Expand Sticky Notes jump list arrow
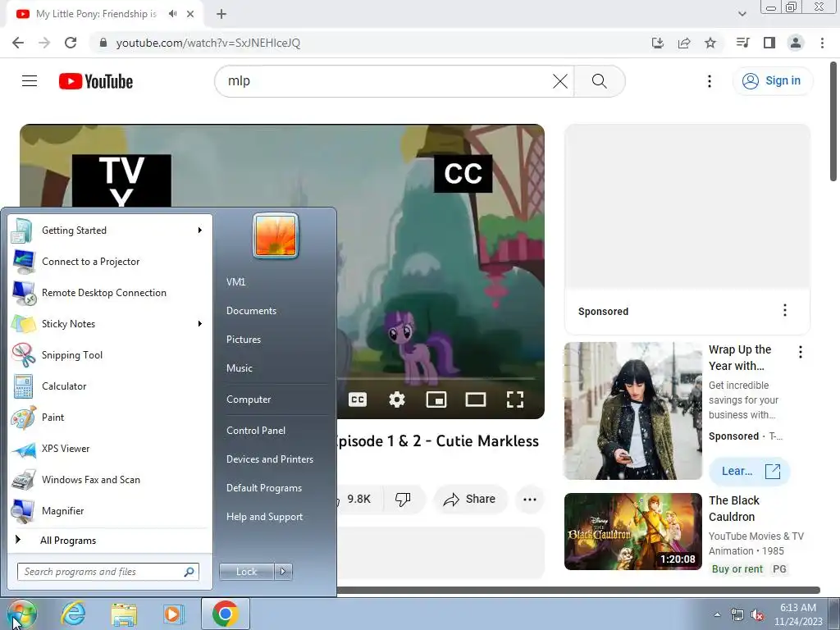 click(x=200, y=323)
